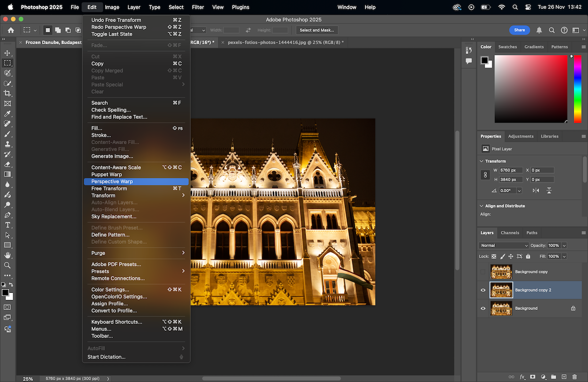This screenshot has height=382, width=588.
Task: Collapse the Transform section in Properties
Action: pos(481,161)
